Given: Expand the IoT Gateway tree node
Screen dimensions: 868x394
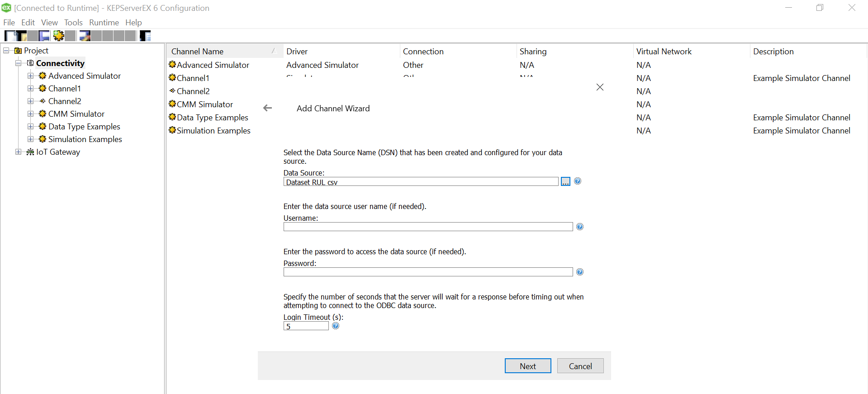Looking at the screenshot, I should (x=18, y=152).
